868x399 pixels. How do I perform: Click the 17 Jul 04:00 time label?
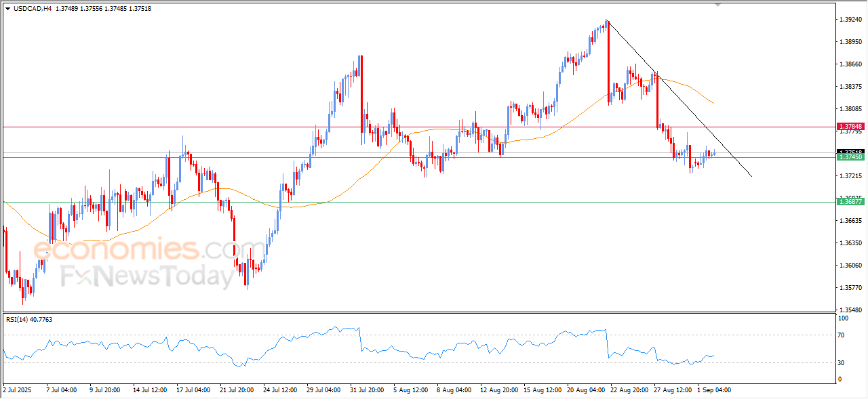(x=193, y=390)
